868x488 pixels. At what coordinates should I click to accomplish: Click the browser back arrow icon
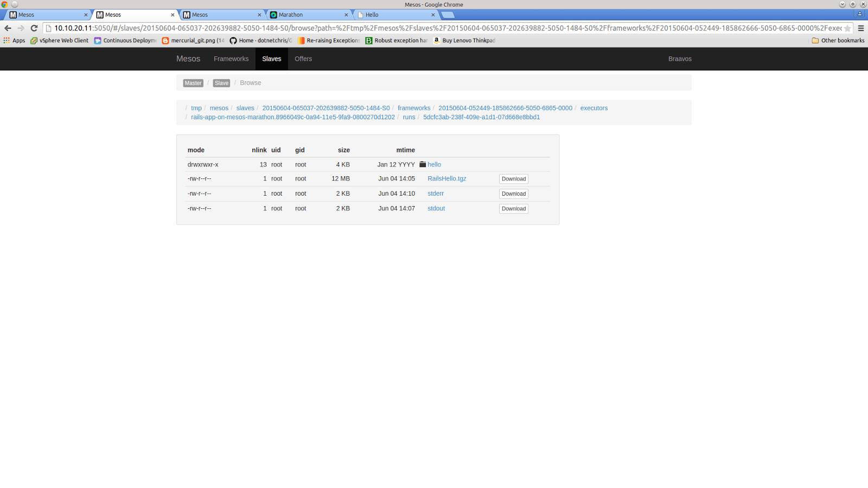8,28
